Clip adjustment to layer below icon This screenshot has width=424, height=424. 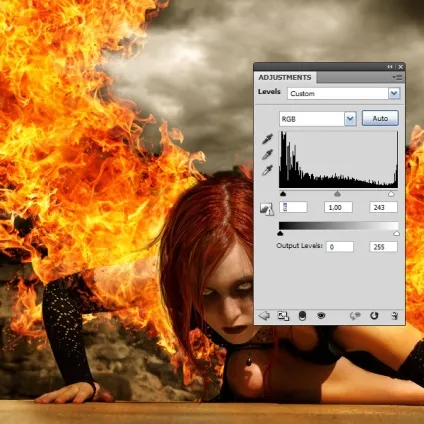point(302,316)
